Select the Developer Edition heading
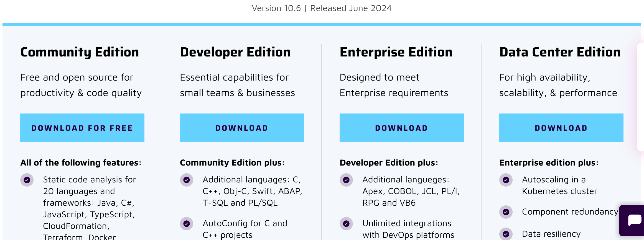The image size is (644, 240). pyautogui.click(x=235, y=52)
